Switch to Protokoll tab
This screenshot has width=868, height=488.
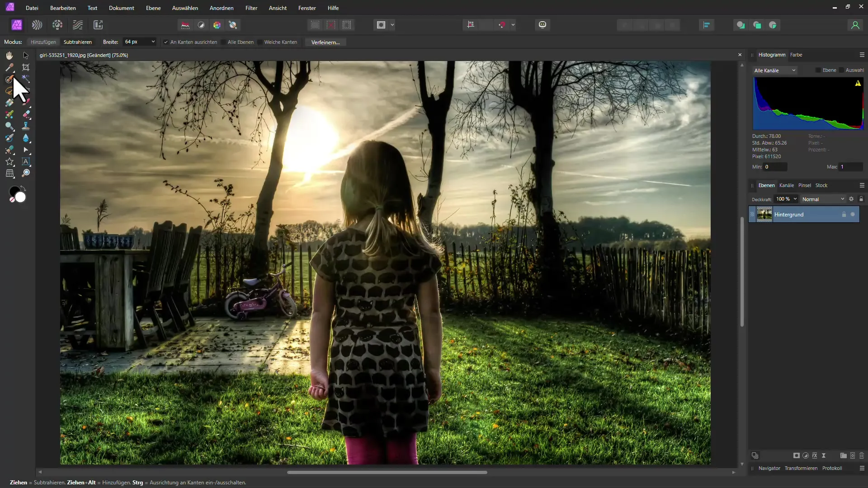(x=832, y=468)
